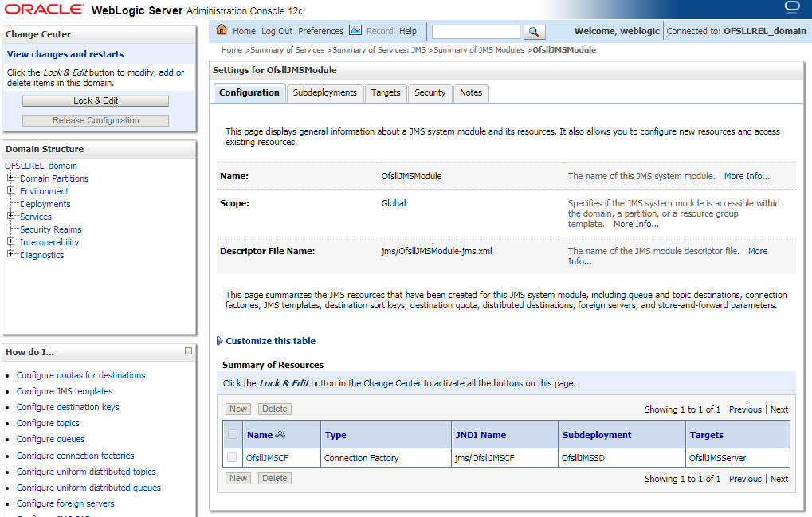This screenshot has width=812, height=517.
Task: Open Configure uniform distributed queues link
Action: point(88,488)
